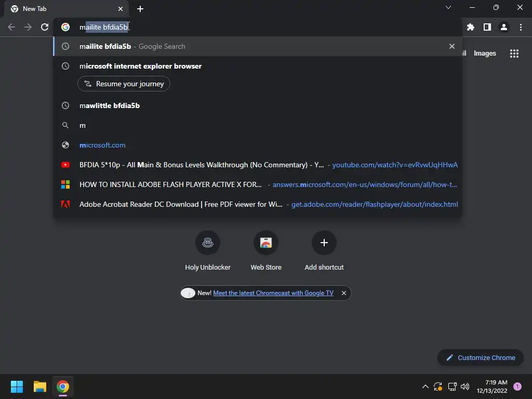The image size is (532, 399).
Task: Click the Google icon in the address bar
Action: pos(65,27)
